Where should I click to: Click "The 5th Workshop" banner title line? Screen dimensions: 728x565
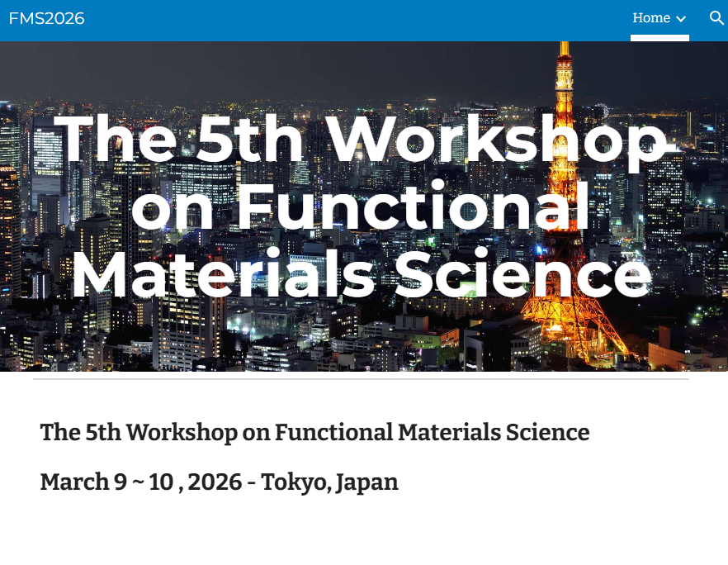click(363, 140)
